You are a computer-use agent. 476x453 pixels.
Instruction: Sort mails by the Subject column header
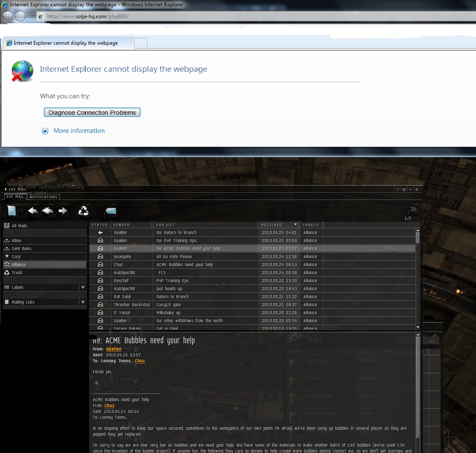pos(206,225)
